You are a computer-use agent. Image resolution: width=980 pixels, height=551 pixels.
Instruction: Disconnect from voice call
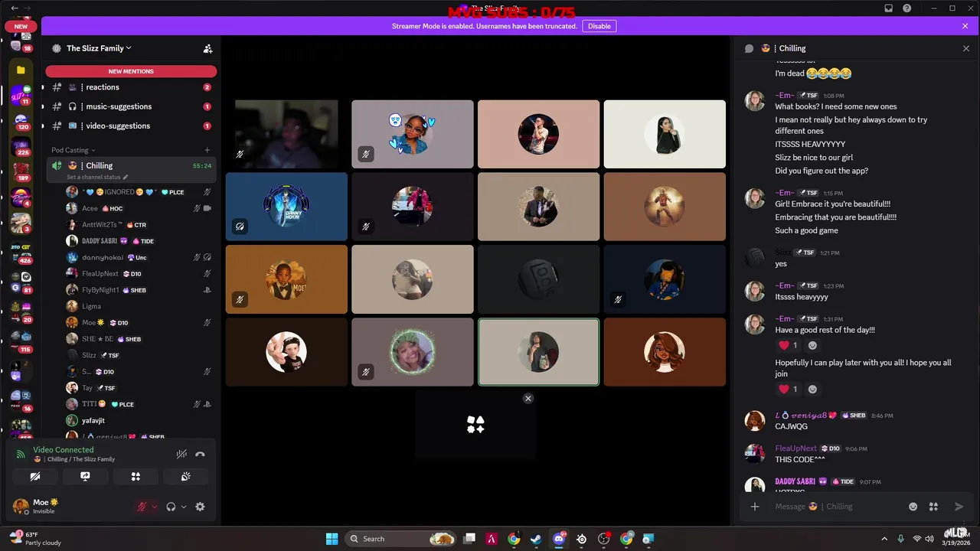(200, 454)
